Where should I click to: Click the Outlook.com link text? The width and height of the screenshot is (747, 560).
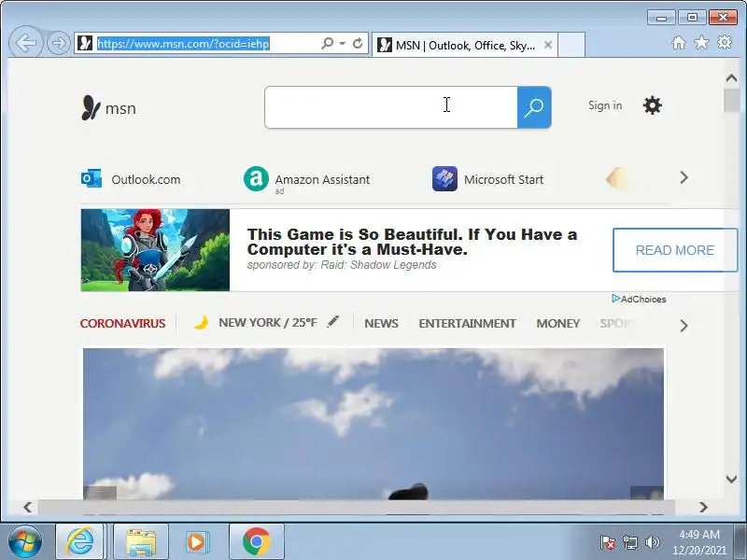point(146,179)
